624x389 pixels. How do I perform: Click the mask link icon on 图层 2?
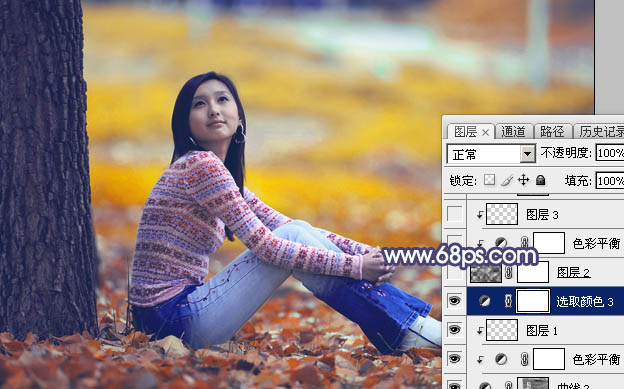508,273
